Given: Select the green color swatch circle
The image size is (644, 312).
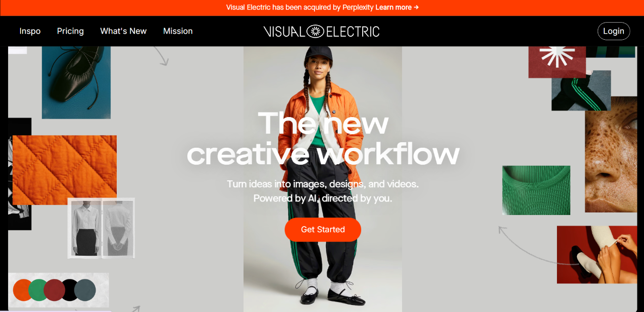Looking at the screenshot, I should coord(38,290).
